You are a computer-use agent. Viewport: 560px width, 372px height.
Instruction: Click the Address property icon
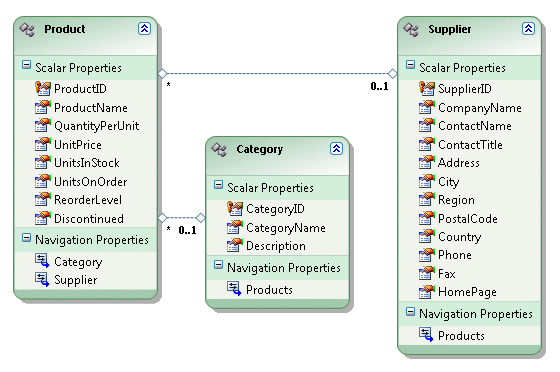pos(427,162)
